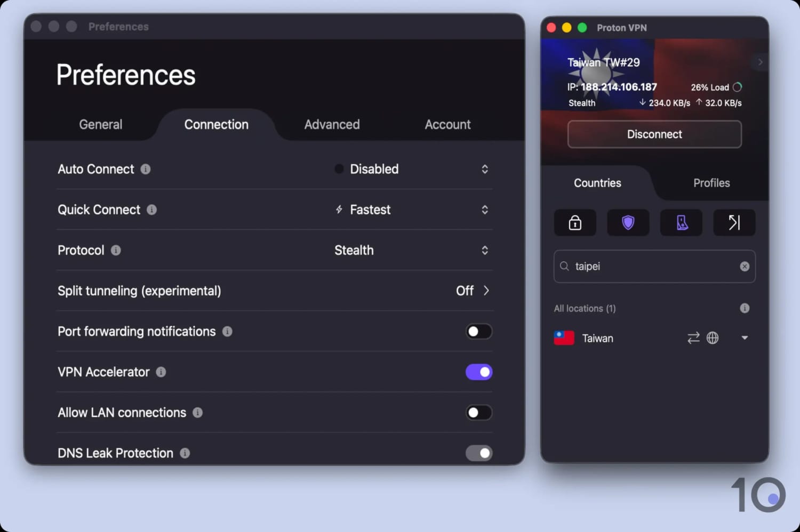Viewport: 800px width, 532px height.
Task: Select Countries tab in Proton VPN
Action: (597, 183)
